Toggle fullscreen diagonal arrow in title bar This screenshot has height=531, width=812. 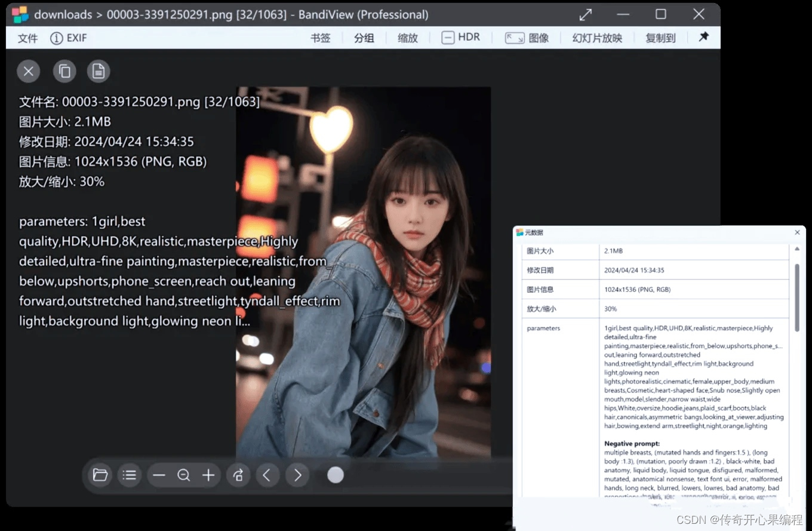(586, 14)
